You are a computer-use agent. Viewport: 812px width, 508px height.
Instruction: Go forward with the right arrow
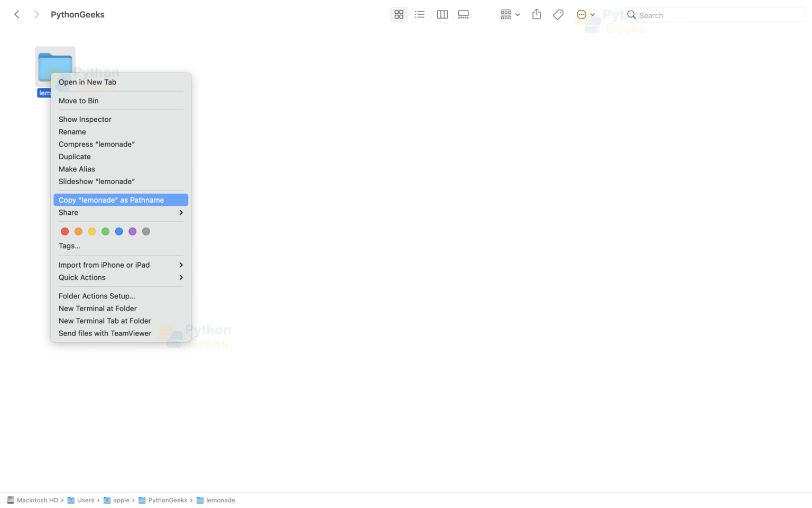pos(36,15)
